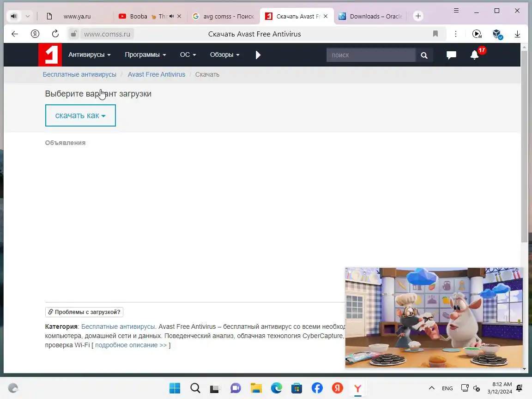Switch to the Booba YouTube tab
Viewport: 532px width, 399px height.
point(139,16)
